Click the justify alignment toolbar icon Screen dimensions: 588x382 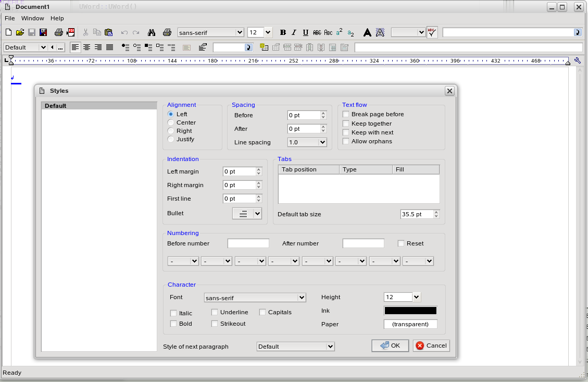tap(109, 47)
